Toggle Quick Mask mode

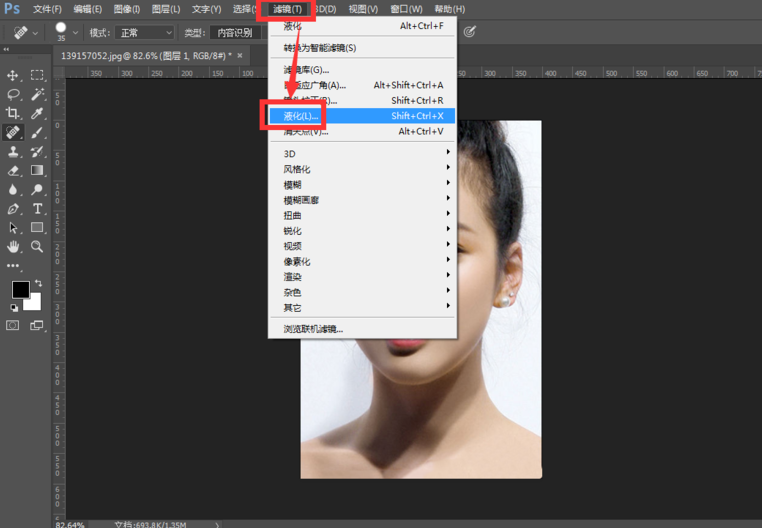13,325
